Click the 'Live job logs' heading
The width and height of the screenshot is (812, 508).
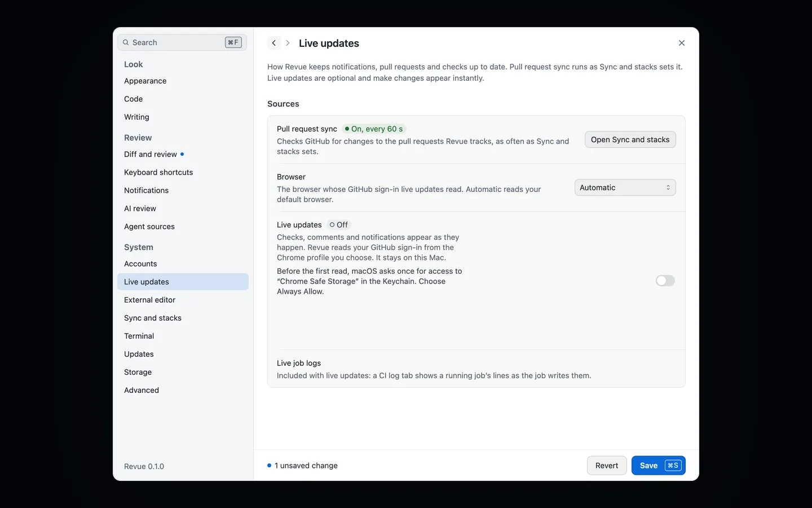tap(299, 363)
